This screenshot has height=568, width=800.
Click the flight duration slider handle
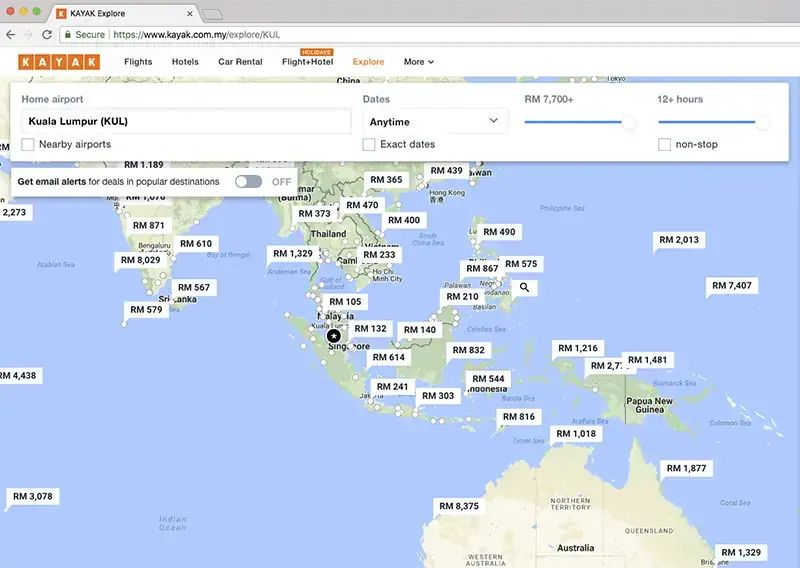point(763,122)
